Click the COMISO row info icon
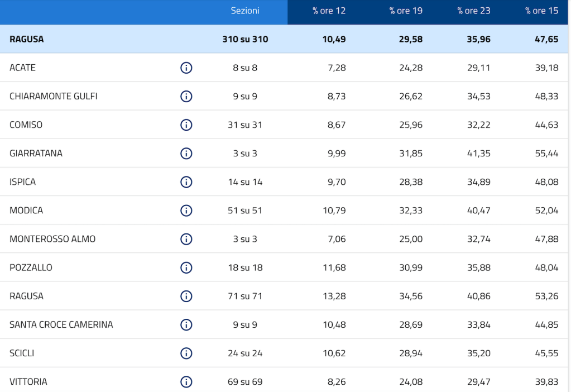 (186, 125)
